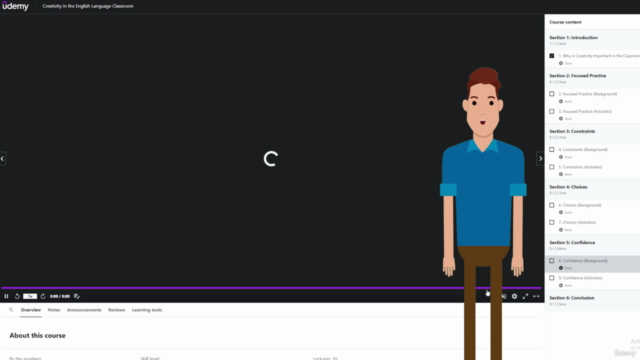Screen dimensions: 640x360
Task: Click the Course content heading
Action: point(565,22)
